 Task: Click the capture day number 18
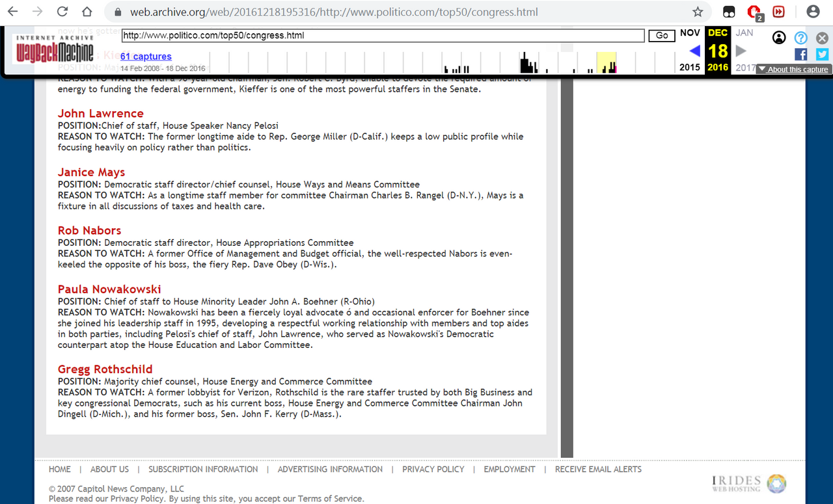(718, 51)
